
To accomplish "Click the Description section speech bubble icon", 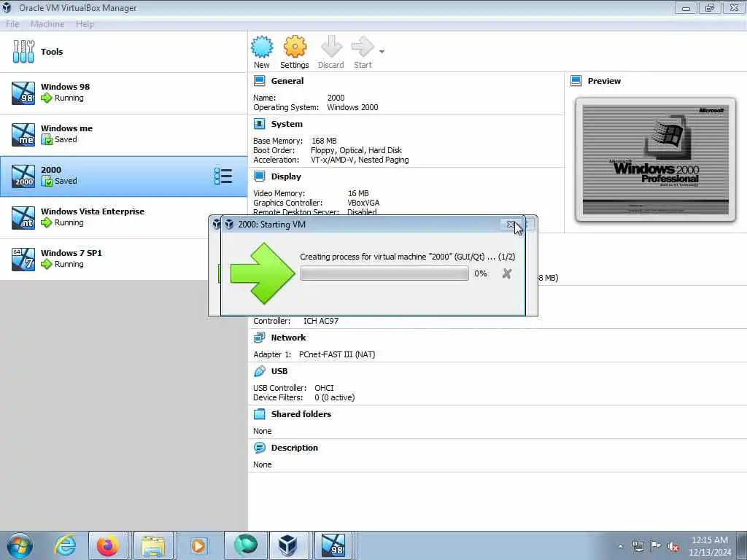I will (x=260, y=448).
